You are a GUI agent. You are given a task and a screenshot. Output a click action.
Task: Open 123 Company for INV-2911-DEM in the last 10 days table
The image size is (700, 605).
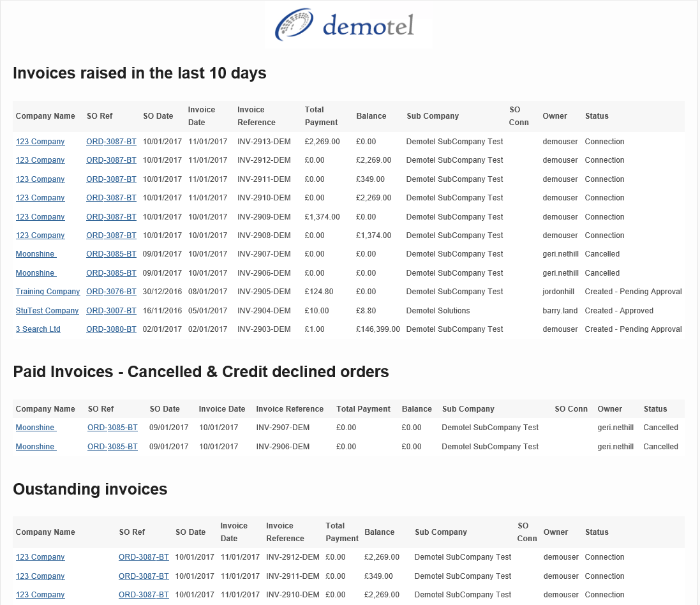click(x=40, y=179)
